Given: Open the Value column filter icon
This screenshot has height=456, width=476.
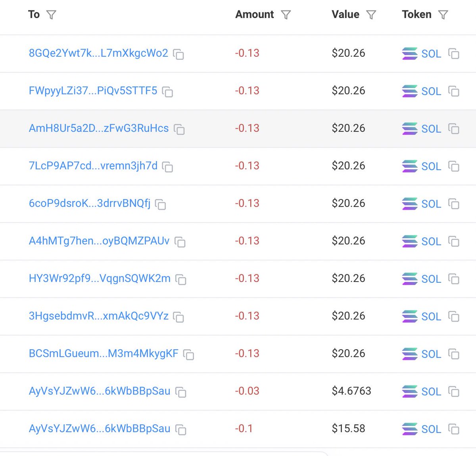Looking at the screenshot, I should coord(371,15).
